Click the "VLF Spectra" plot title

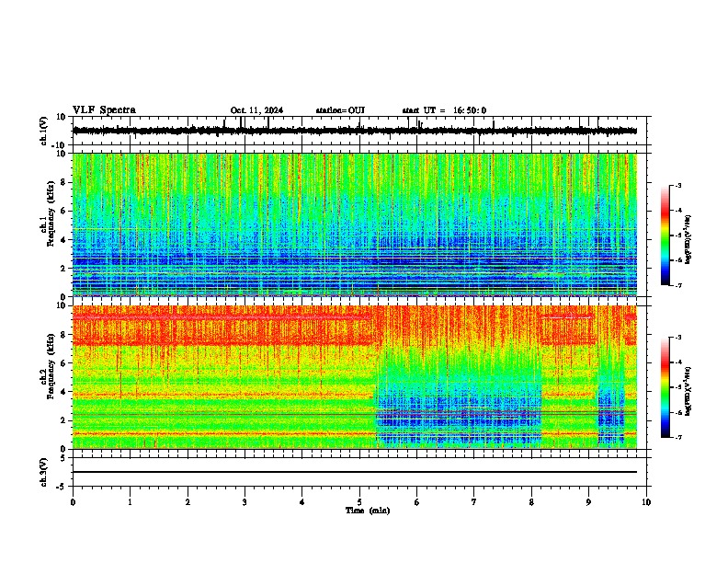pyautogui.click(x=104, y=110)
